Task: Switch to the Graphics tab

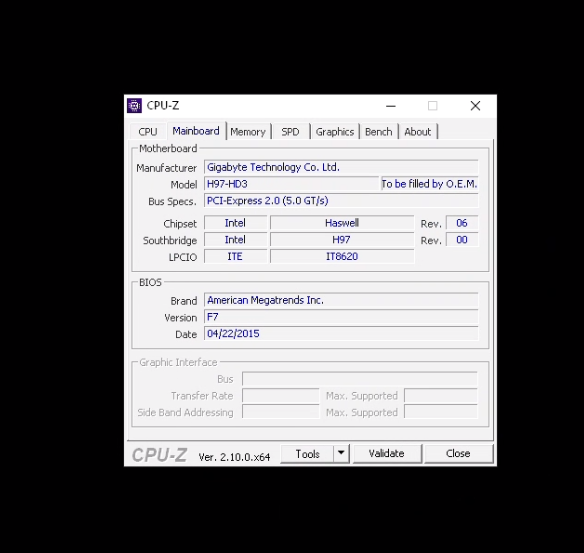Action: point(335,132)
